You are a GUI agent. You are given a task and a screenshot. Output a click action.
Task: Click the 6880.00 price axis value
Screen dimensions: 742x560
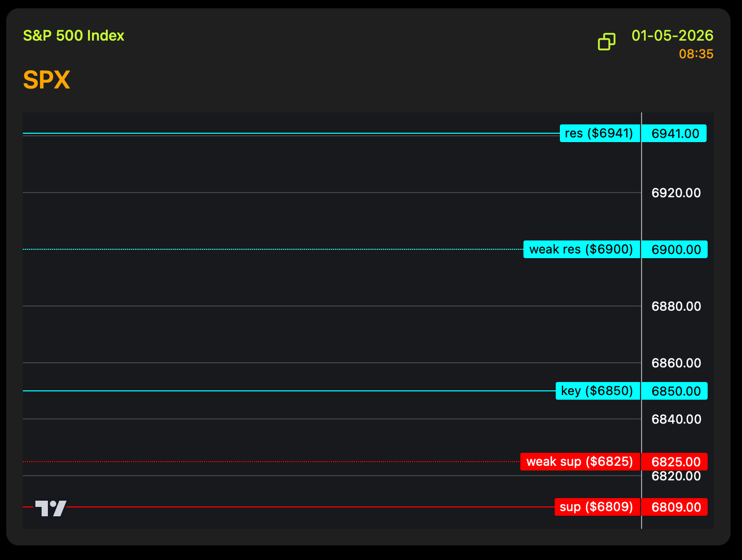coord(676,307)
